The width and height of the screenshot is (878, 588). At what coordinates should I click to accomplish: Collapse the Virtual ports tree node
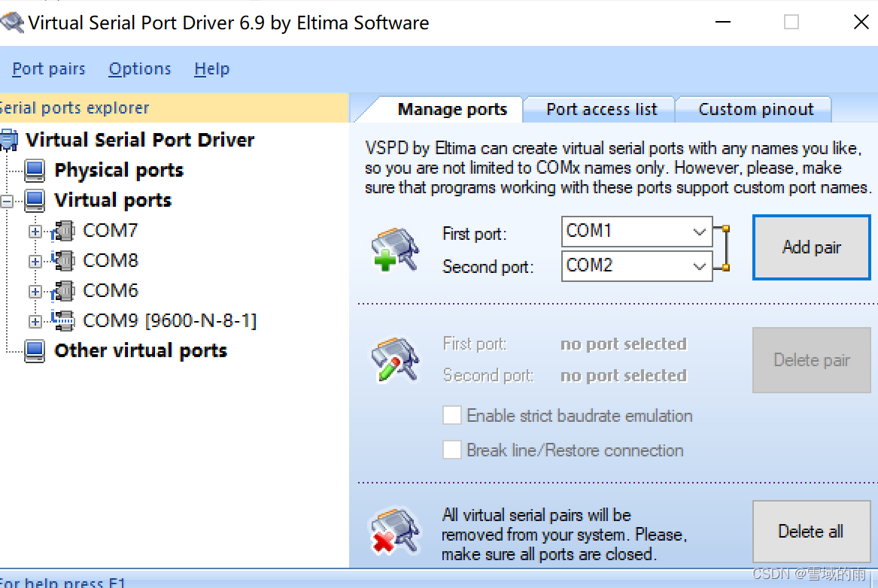point(7,201)
